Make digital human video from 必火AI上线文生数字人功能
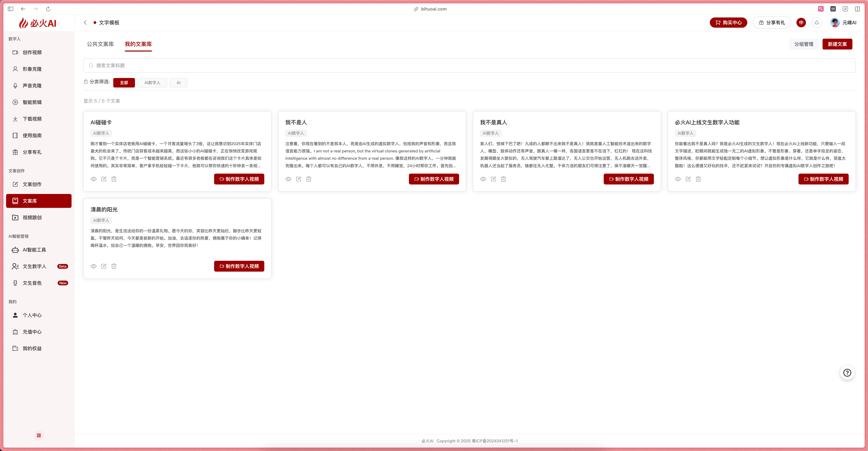 pyautogui.click(x=824, y=179)
